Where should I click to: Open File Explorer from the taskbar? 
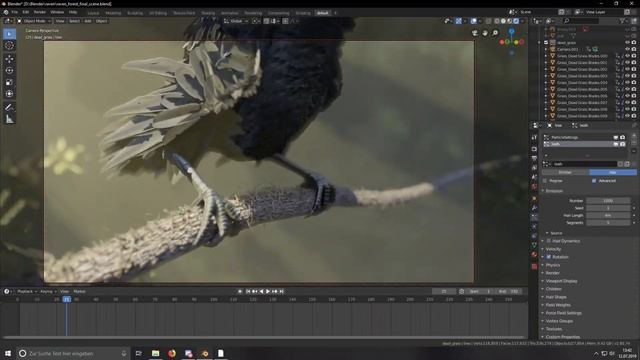point(156,353)
